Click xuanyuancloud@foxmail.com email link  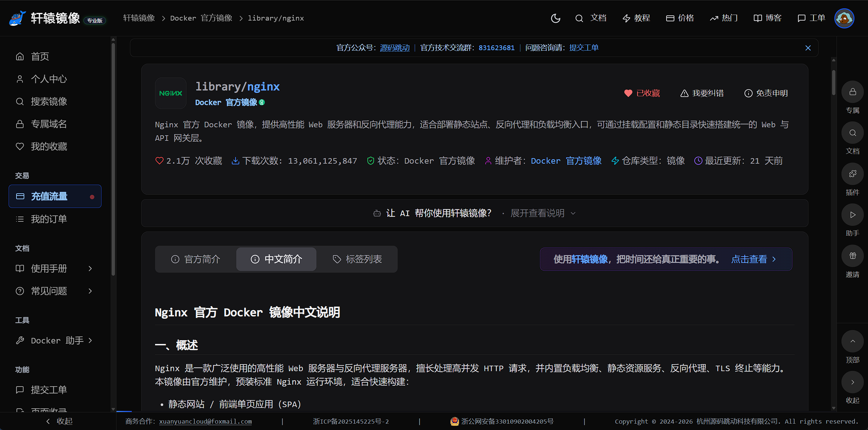(206, 421)
